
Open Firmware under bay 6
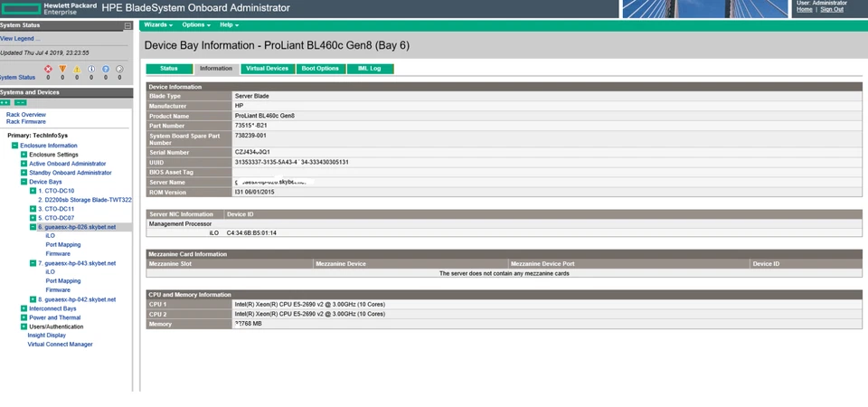(x=58, y=254)
